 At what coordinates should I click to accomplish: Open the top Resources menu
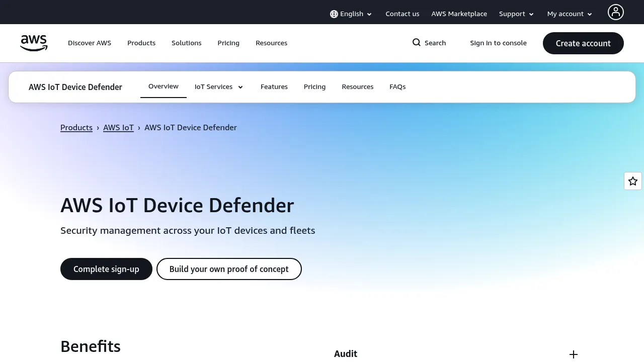point(272,43)
